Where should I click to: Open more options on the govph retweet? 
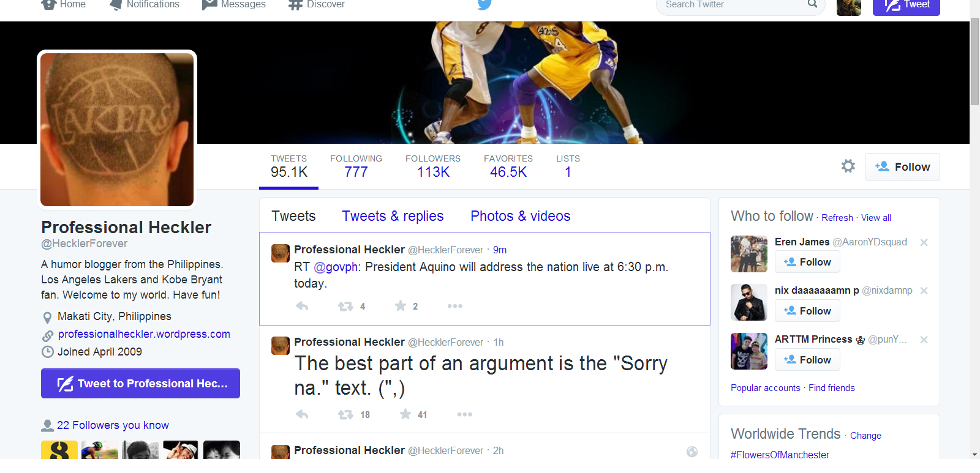tap(455, 306)
